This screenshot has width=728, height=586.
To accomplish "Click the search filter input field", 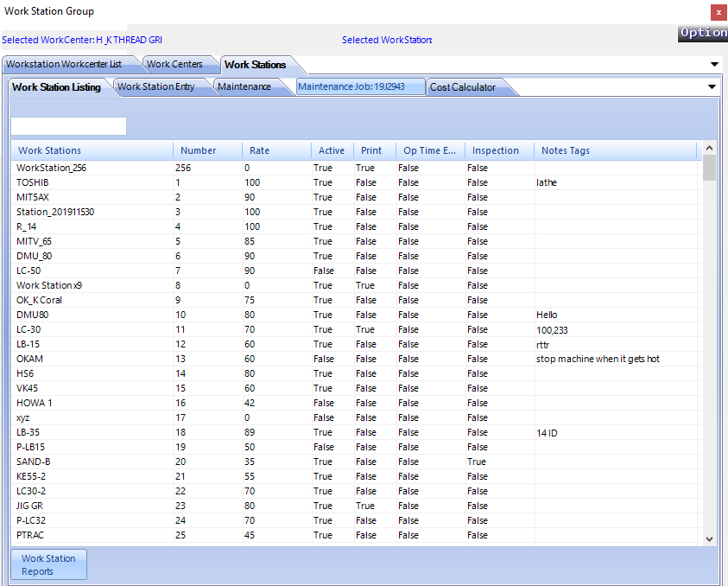I will point(68,126).
